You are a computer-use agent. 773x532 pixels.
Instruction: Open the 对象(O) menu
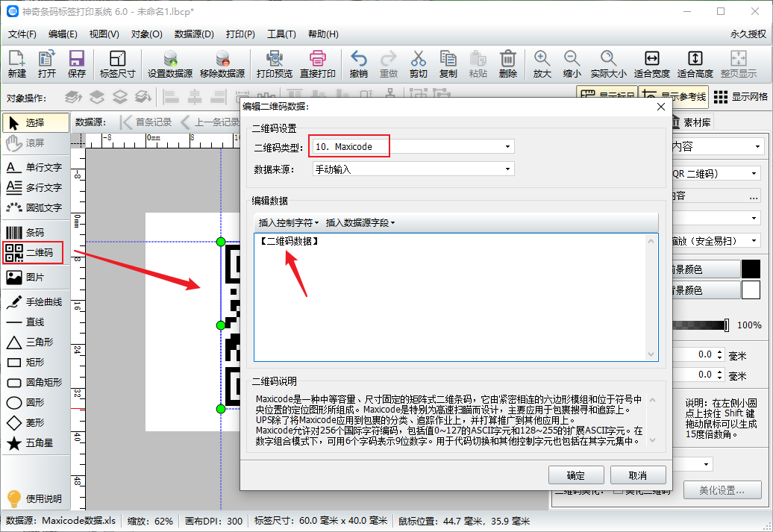coord(146,34)
